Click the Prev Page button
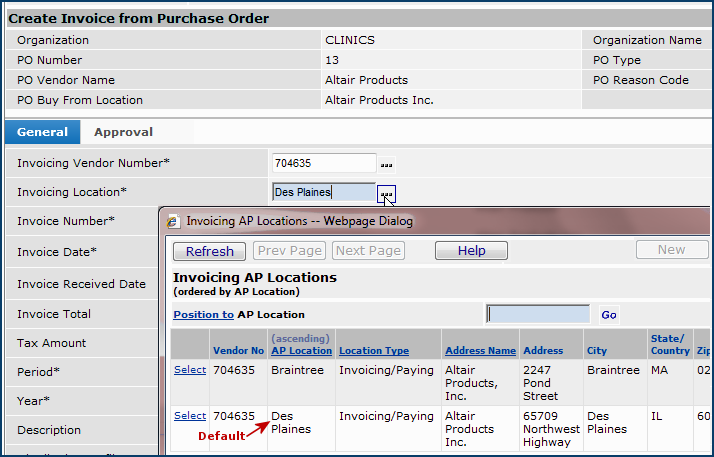The height and width of the screenshot is (457, 714). click(289, 251)
